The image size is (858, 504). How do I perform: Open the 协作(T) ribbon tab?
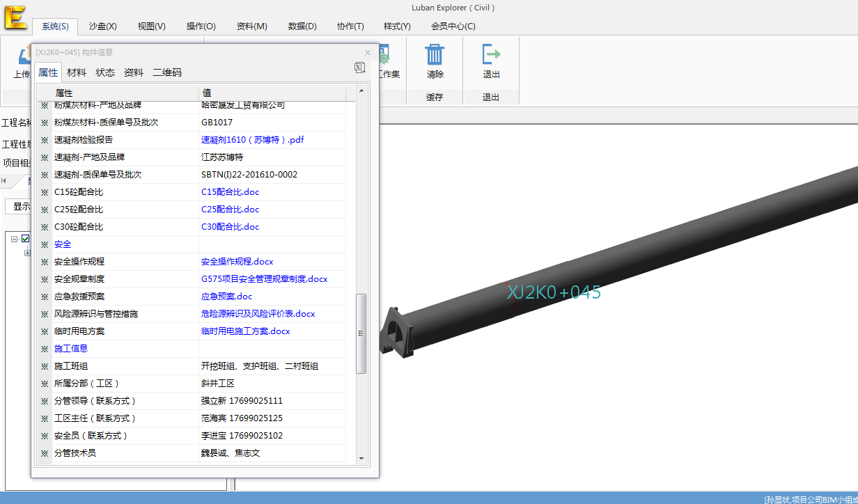[x=350, y=26]
